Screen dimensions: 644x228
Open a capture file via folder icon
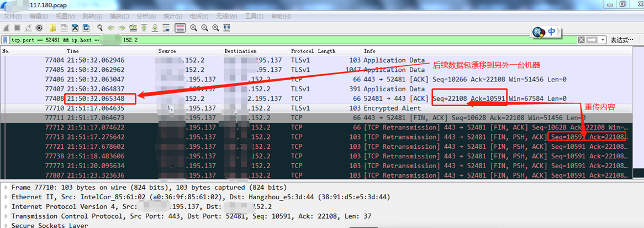pos(53,28)
